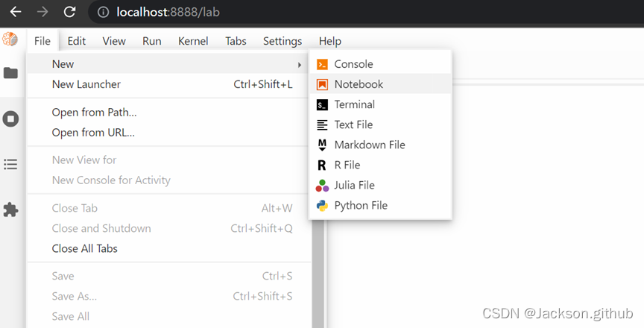Create a new Text File
644x328 pixels.
(353, 124)
